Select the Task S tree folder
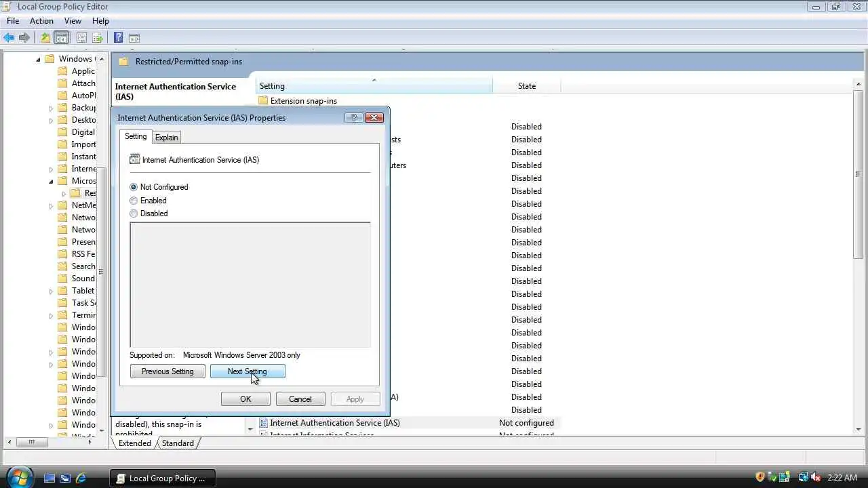868x488 pixels. pos(84,303)
